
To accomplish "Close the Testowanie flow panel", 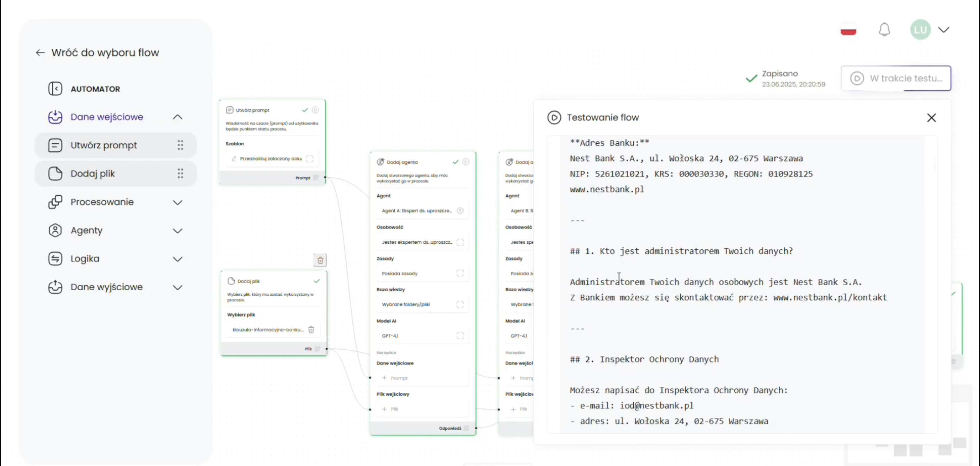I will coord(931,118).
